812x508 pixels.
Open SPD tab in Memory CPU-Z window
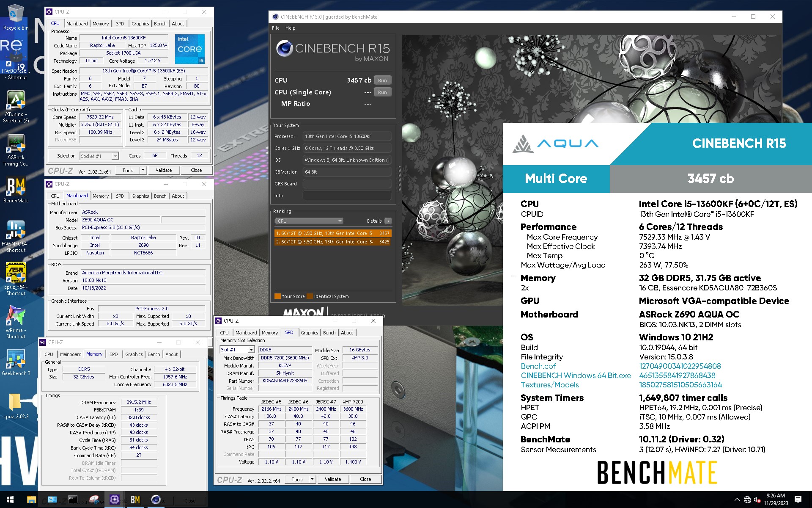click(x=114, y=354)
